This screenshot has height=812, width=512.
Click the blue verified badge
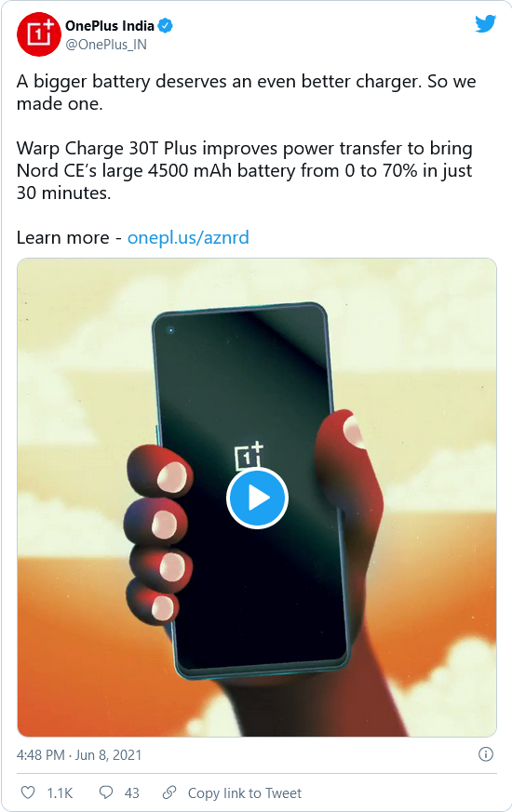coord(166,25)
